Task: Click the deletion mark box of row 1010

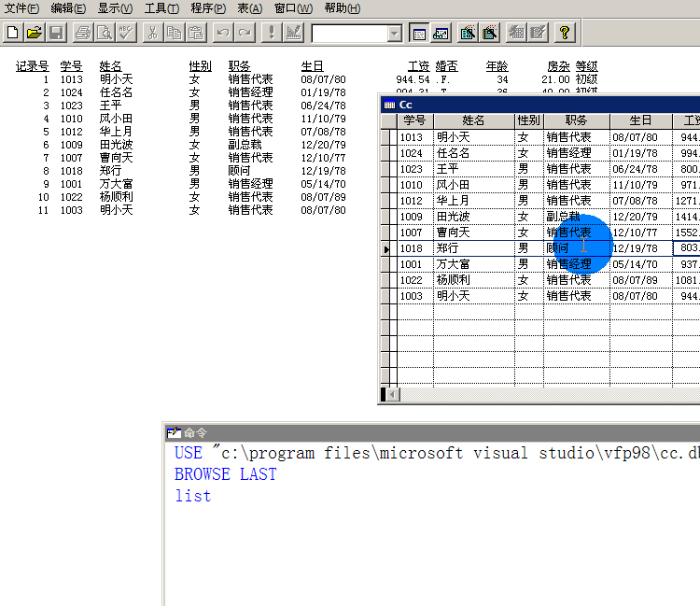Action: pyautogui.click(x=393, y=185)
